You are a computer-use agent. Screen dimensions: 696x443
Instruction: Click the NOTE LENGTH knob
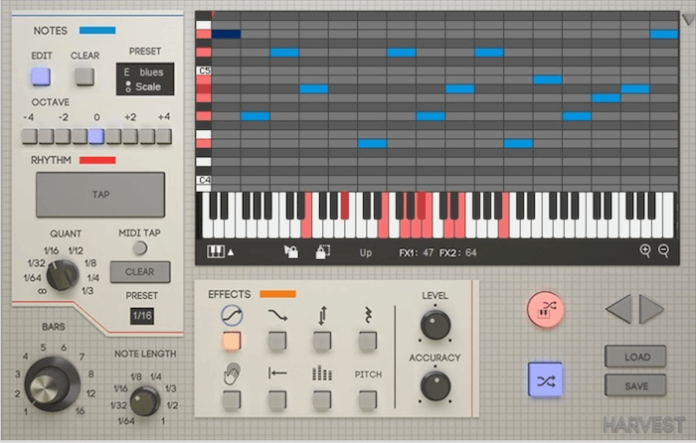click(145, 400)
